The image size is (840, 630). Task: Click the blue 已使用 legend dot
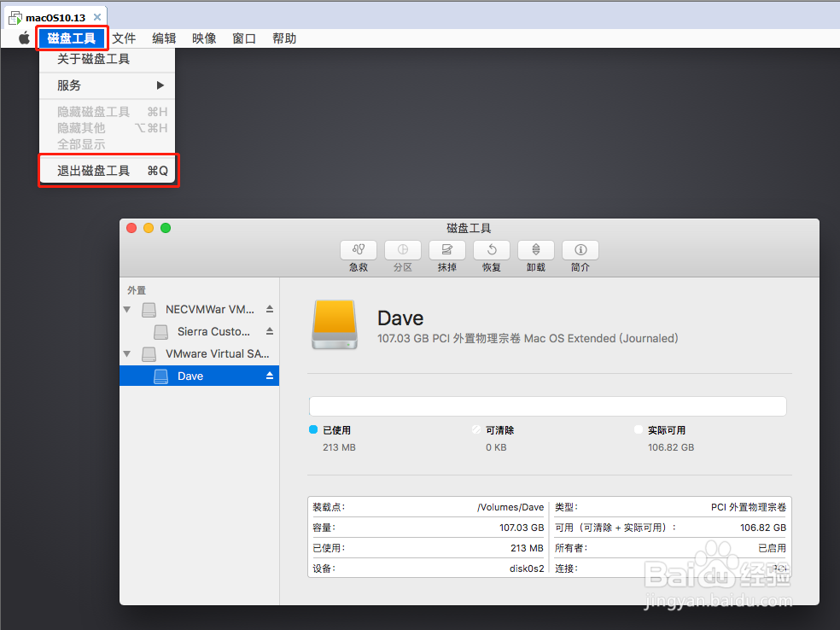pos(313,429)
